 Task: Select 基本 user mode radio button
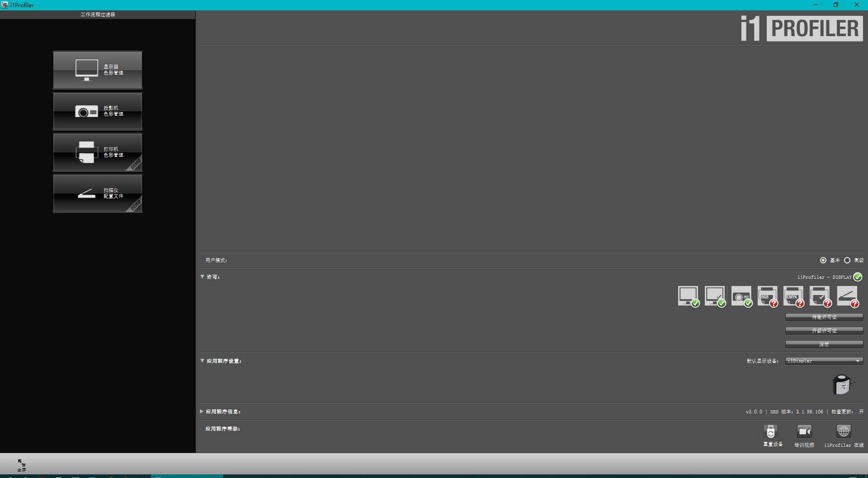823,260
